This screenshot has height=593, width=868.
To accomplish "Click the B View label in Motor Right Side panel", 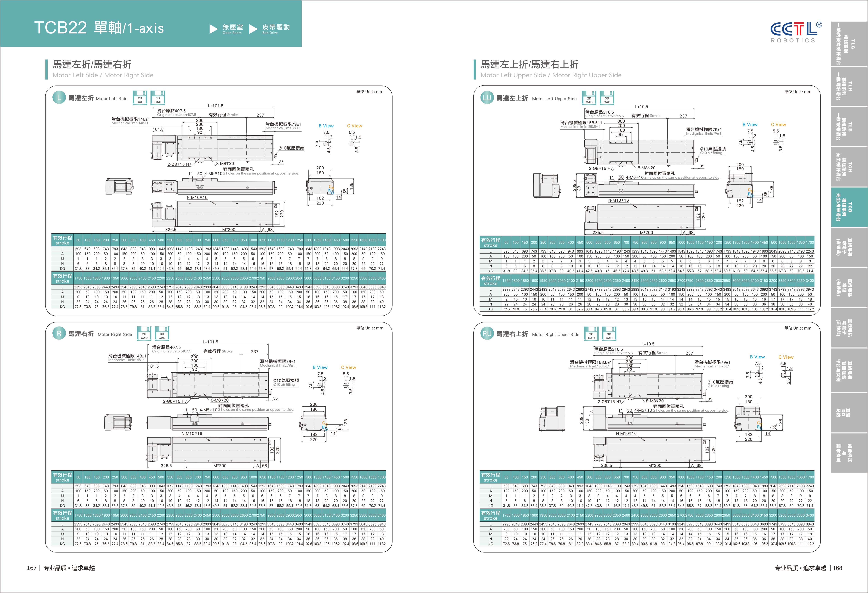I will 320,367.
